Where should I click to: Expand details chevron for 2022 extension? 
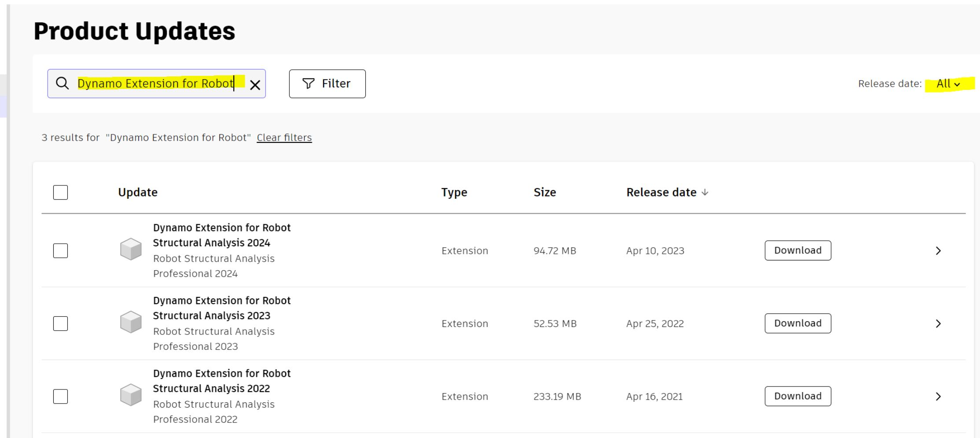tap(938, 397)
